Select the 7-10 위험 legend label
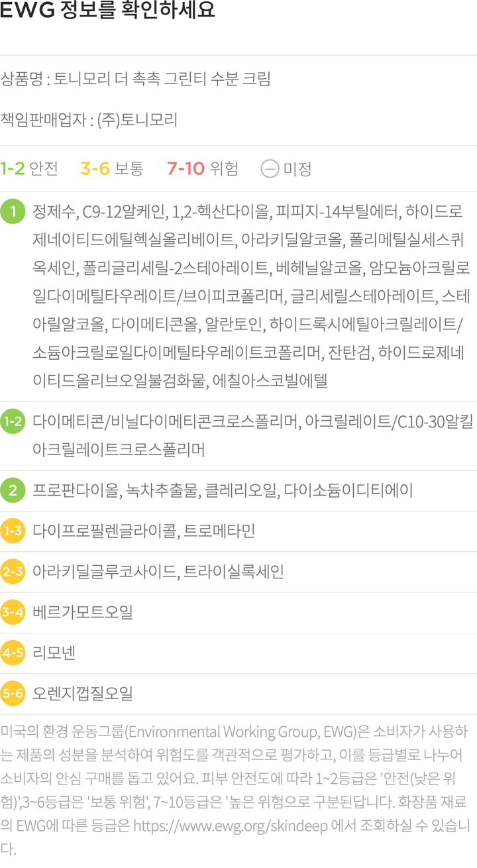Viewport: 477px width, 868px height. pyautogui.click(x=202, y=169)
